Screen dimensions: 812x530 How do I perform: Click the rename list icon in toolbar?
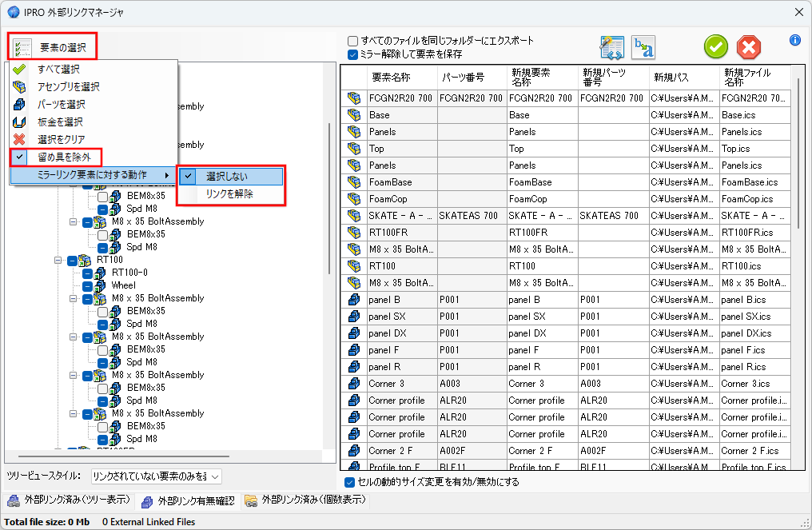point(612,48)
